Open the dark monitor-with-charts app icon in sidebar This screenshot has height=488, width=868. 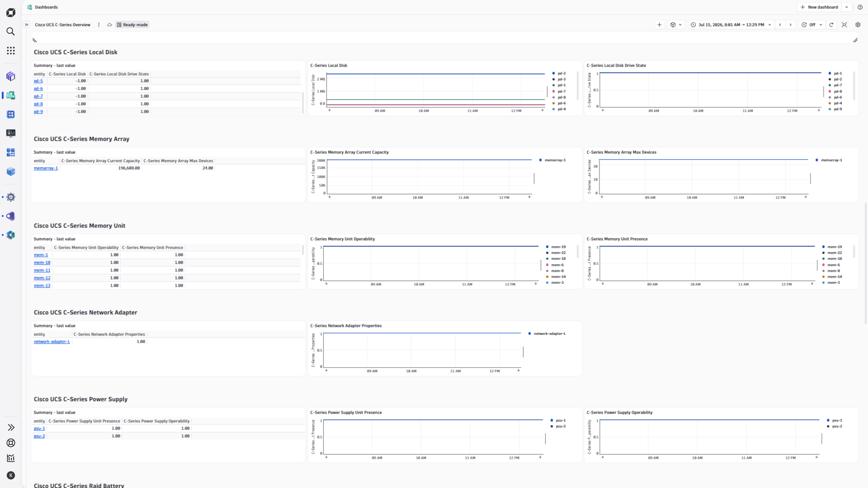click(x=11, y=133)
